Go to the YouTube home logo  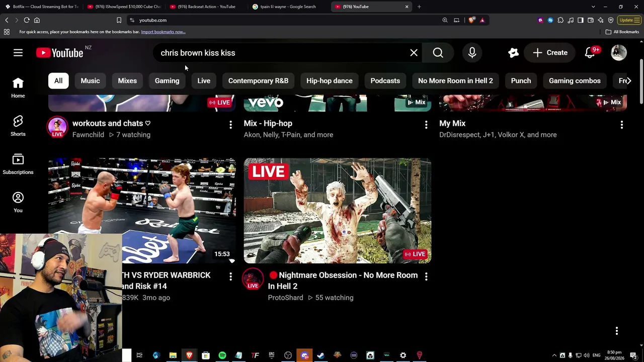[x=60, y=53]
